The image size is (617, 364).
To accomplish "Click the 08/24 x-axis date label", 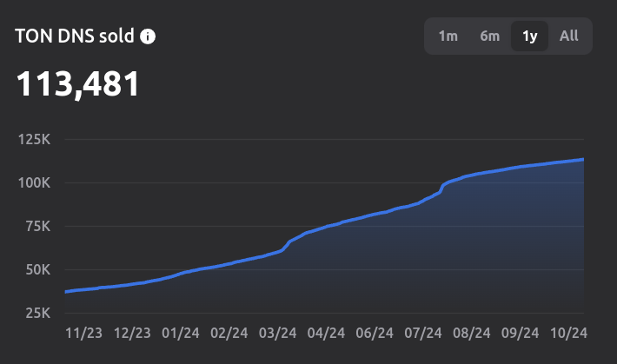I will tap(471, 334).
